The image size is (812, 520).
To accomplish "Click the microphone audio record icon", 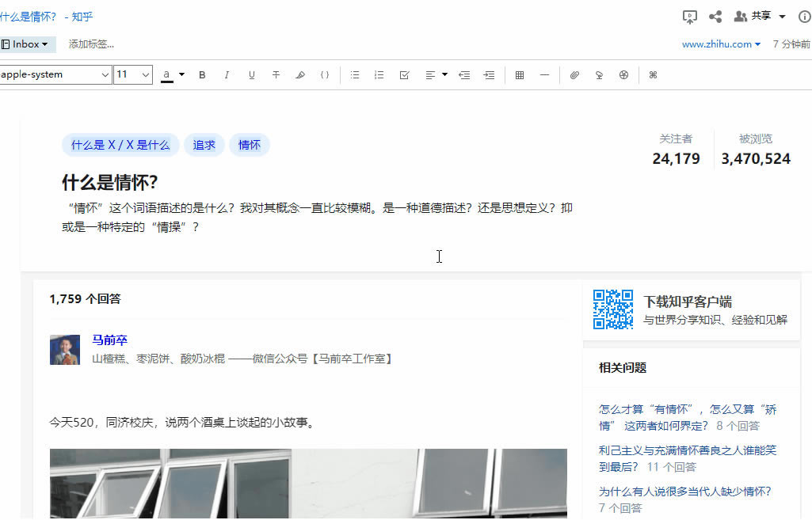I will [599, 75].
